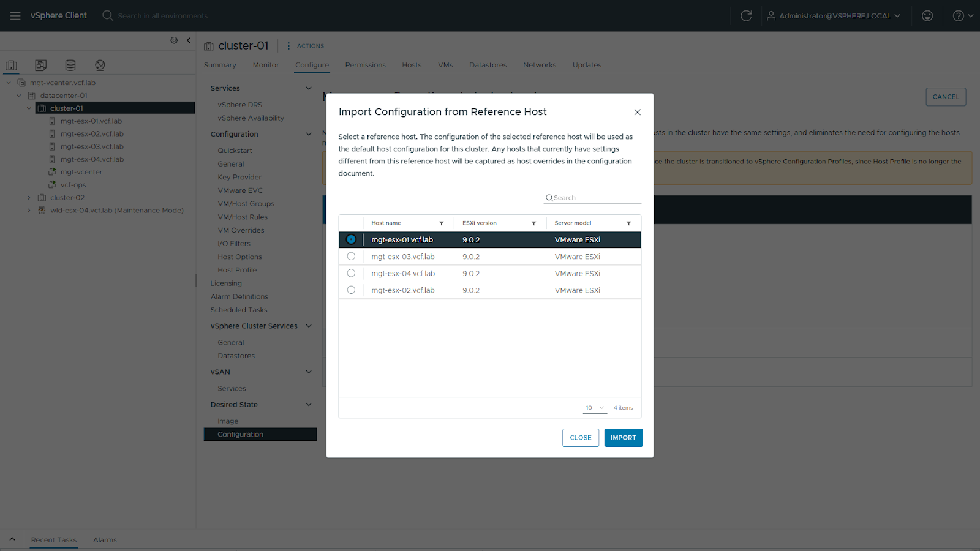980x551 pixels.
Task: Click the mgt-vcenter VM icon in tree
Action: tap(52, 172)
